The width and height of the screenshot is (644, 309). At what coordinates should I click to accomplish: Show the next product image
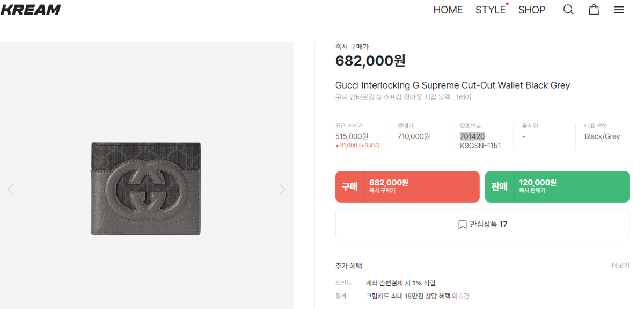pyautogui.click(x=282, y=189)
